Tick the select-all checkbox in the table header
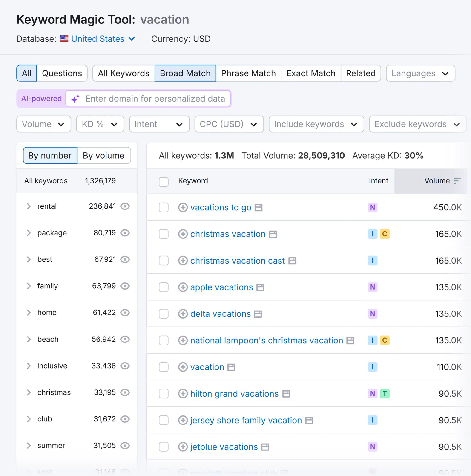471x476 pixels. pyautogui.click(x=164, y=182)
